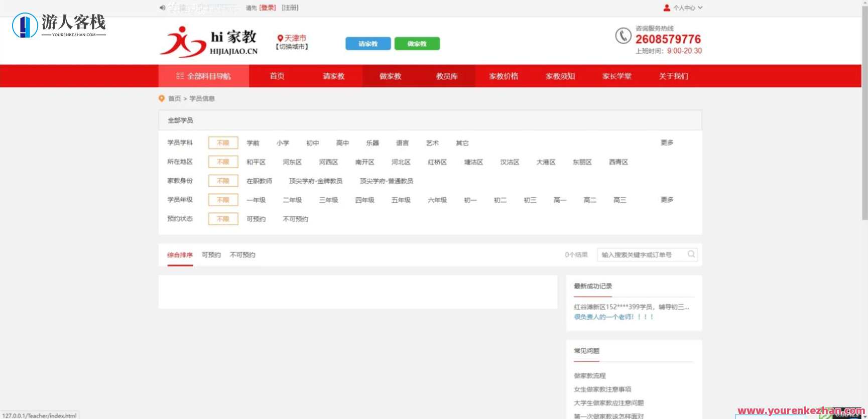Filter region by 河东区
The height and width of the screenshot is (419, 868).
pyautogui.click(x=292, y=162)
